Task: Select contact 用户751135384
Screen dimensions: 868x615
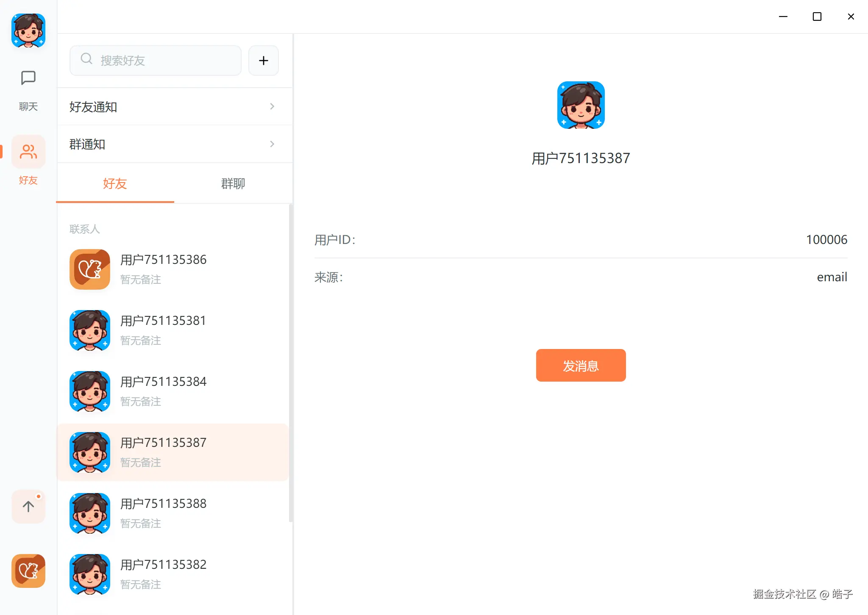Action: [173, 391]
